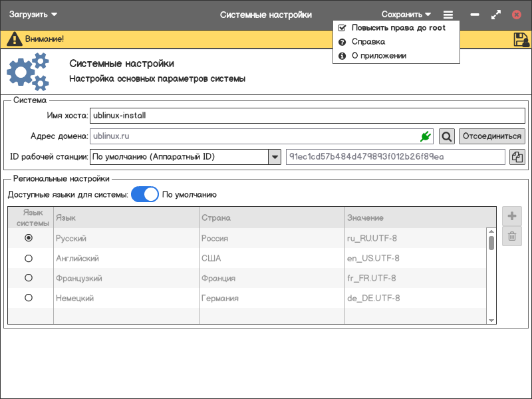Click the domain search magnifier icon
This screenshot has height=399, width=532.
(447, 136)
